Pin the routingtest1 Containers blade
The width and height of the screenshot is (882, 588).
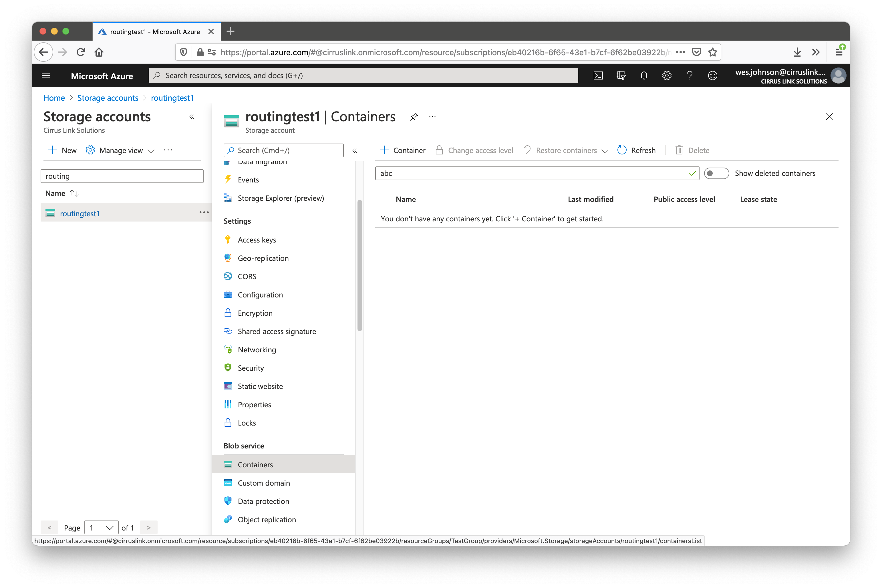click(414, 117)
